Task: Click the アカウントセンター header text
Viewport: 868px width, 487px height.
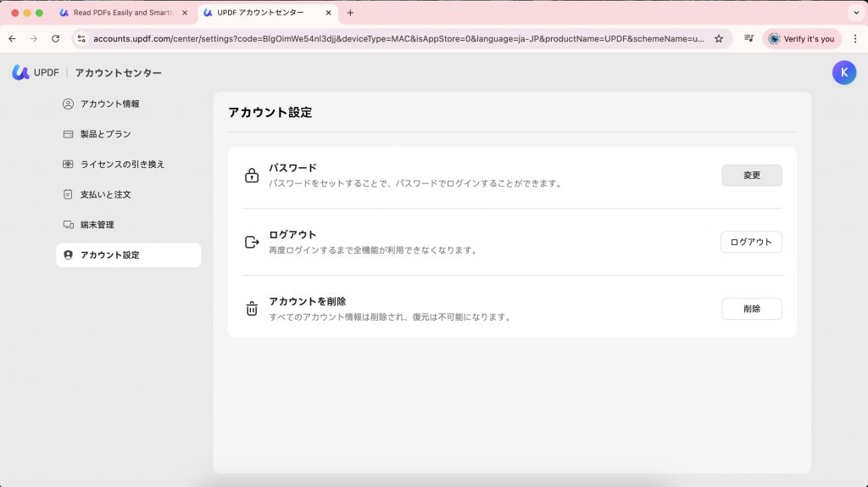Action: pyautogui.click(x=119, y=73)
